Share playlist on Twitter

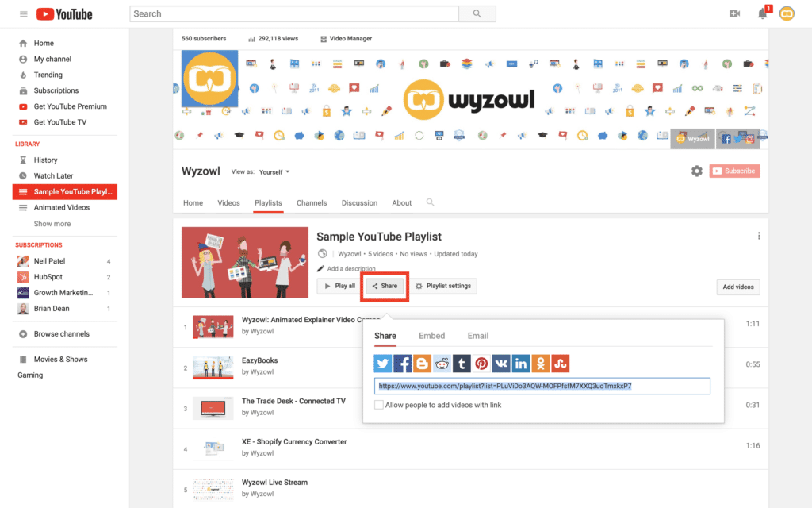tap(383, 364)
